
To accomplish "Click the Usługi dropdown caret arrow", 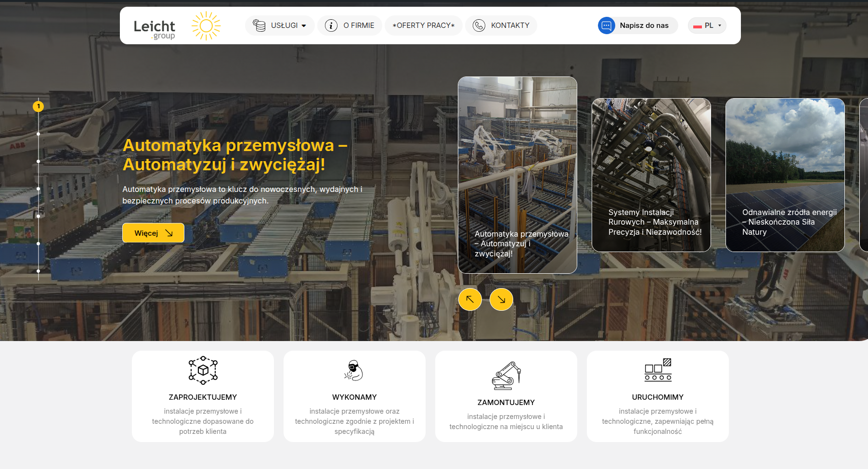I will (x=304, y=26).
